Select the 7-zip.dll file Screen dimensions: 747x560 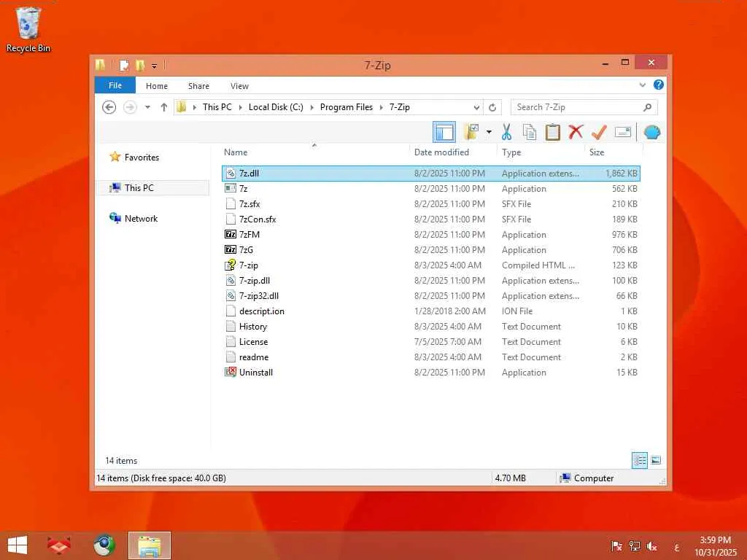click(x=430, y=281)
